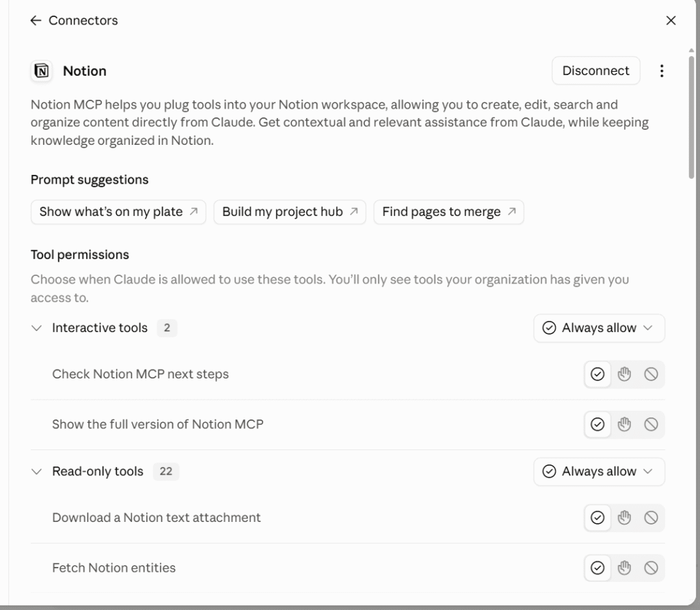Click the vertical scrollbar thumb
The width and height of the screenshot is (700, 610).
pos(691,117)
